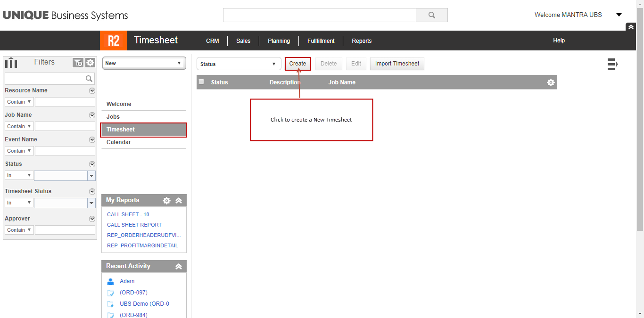This screenshot has height=318, width=644.
Task: Open Filters panel settings gear
Action: coord(90,63)
